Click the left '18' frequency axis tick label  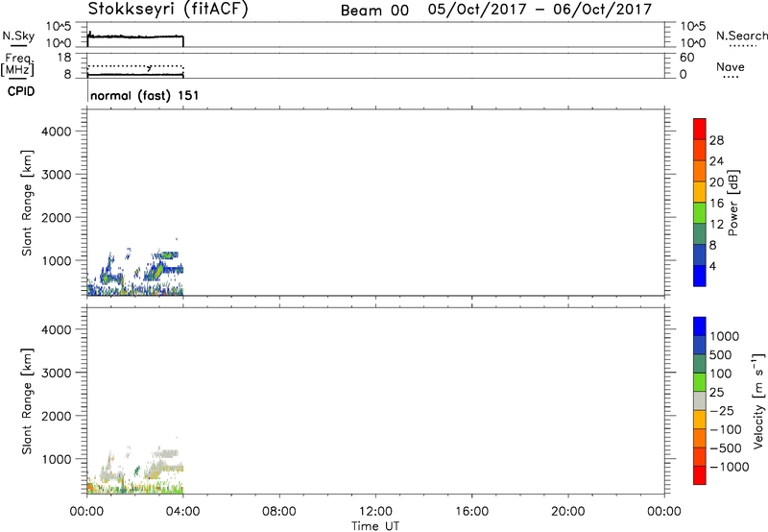64,58
